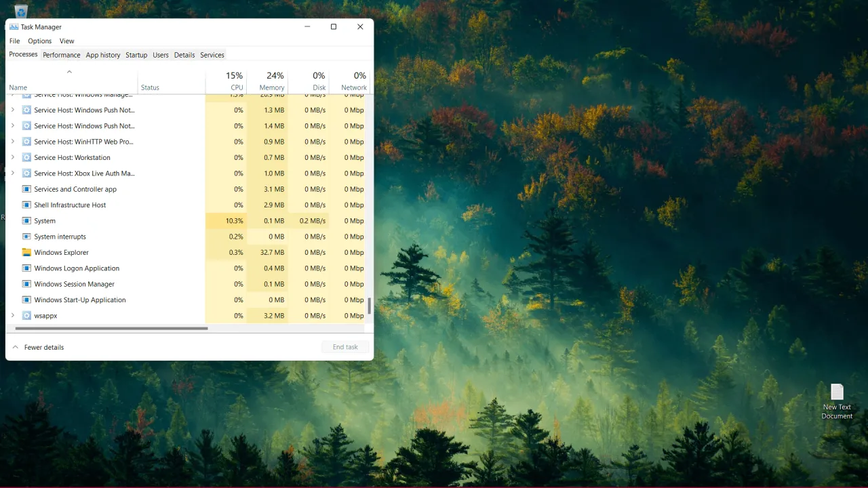Open the Recycle Bin desktop icon

click(21, 9)
